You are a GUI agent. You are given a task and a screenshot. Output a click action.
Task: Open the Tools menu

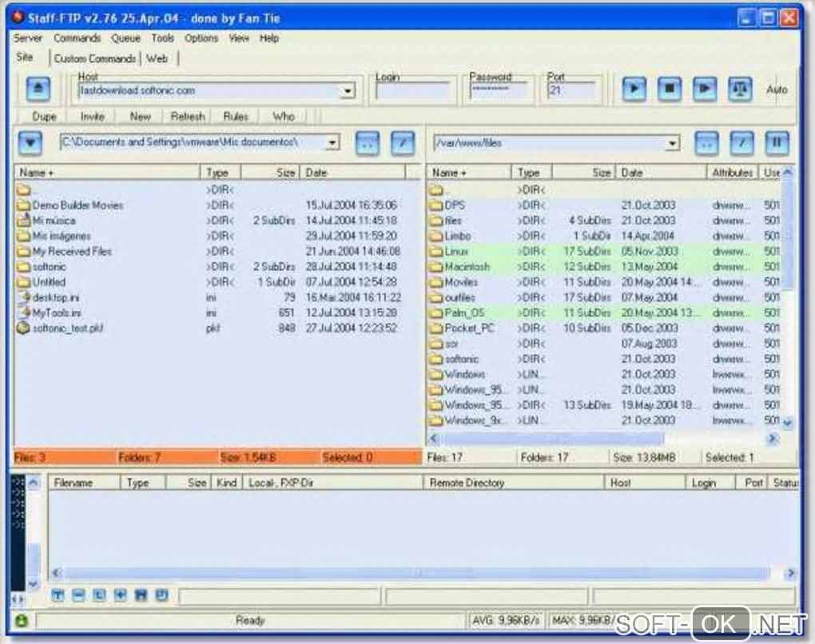coord(163,38)
